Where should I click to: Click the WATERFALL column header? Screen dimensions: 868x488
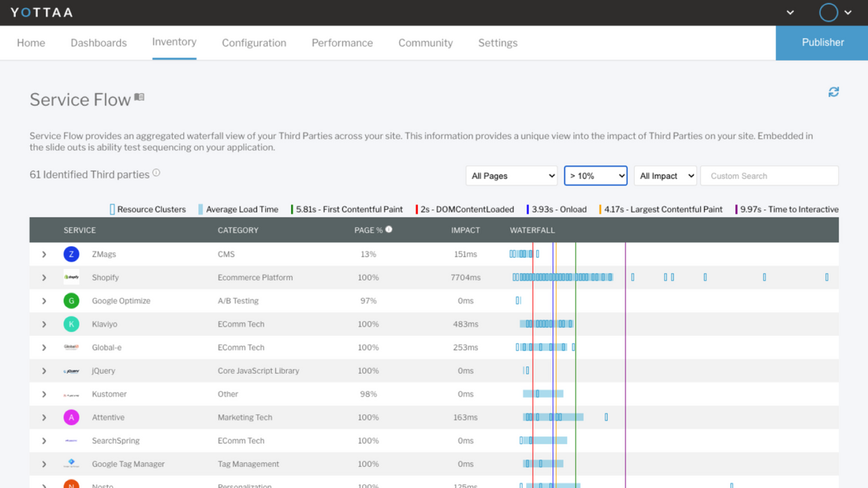click(532, 230)
